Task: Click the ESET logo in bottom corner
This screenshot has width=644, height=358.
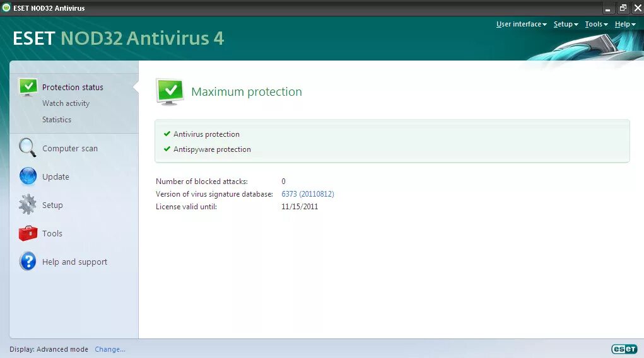Action: tap(624, 349)
